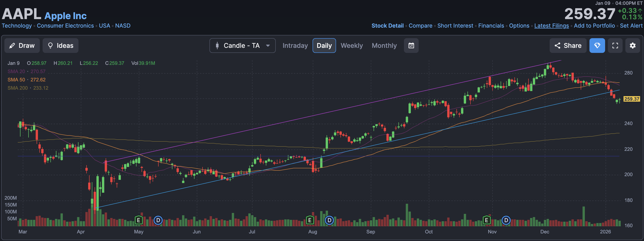Click Add to Portfolio link
The image size is (644, 241).
[x=594, y=26]
